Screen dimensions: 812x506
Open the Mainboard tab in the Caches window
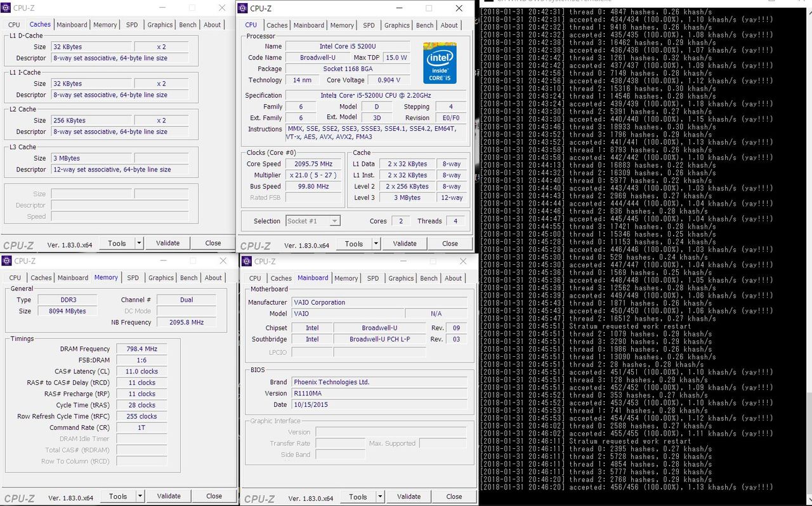click(72, 25)
